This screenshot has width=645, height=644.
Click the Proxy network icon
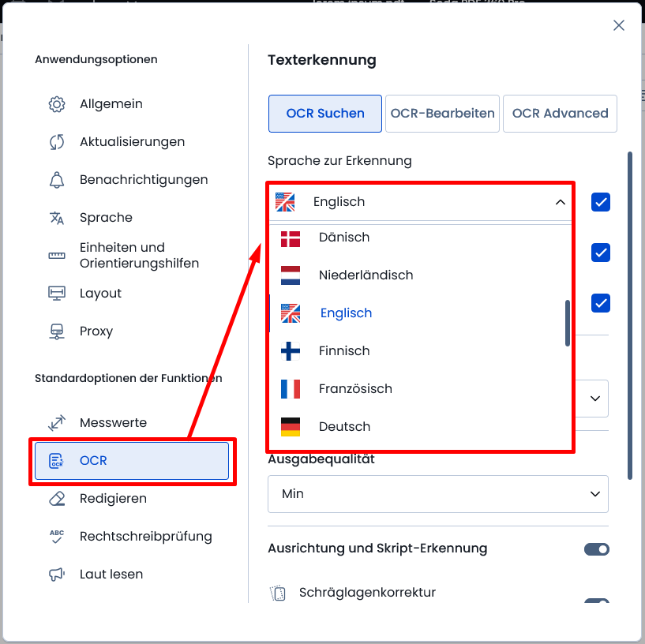57,331
